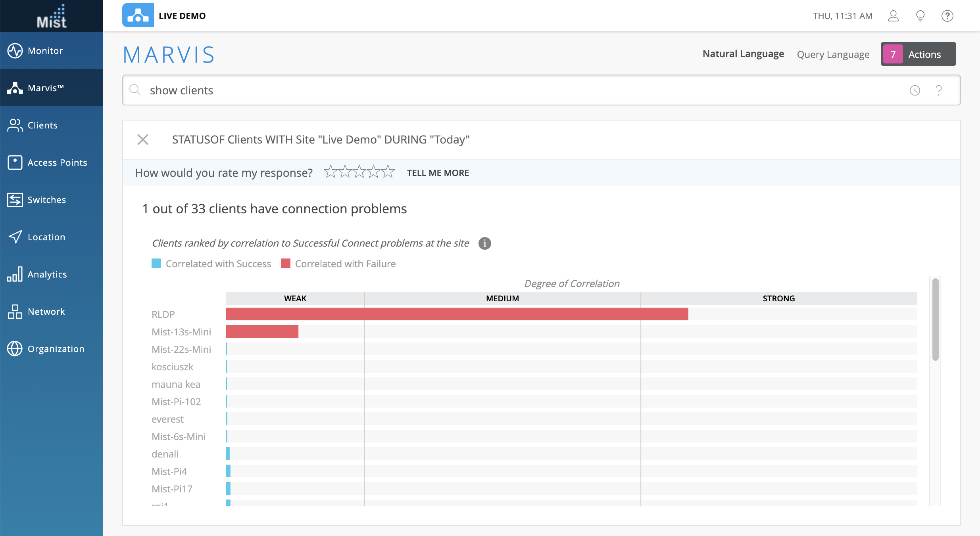Click TELL ME MORE link
The width and height of the screenshot is (980, 536).
point(438,173)
